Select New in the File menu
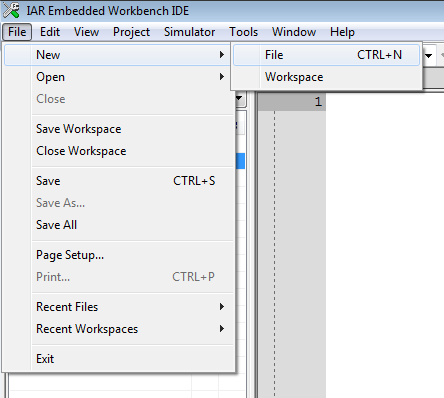Image resolution: width=444 pixels, height=398 pixels. point(117,55)
